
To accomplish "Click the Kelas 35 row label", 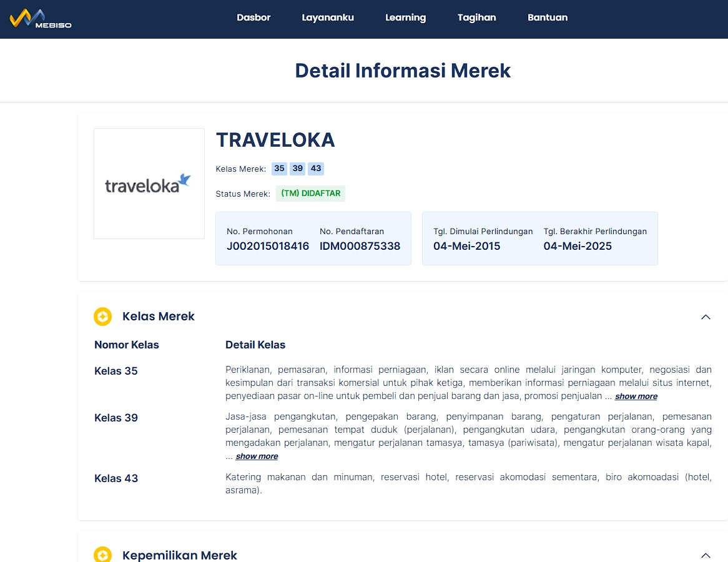I will coord(116,371).
